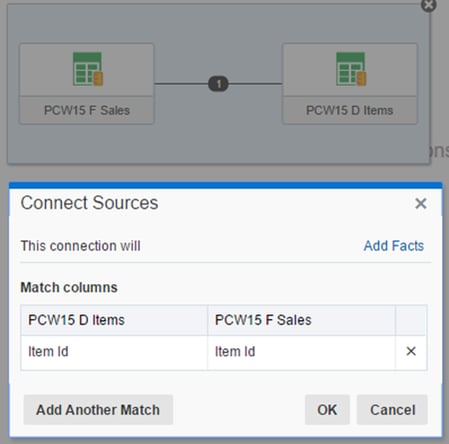Click the PCW15 F Sales table icon
Image resolution: width=449 pixels, height=444 pixels.
(88, 69)
